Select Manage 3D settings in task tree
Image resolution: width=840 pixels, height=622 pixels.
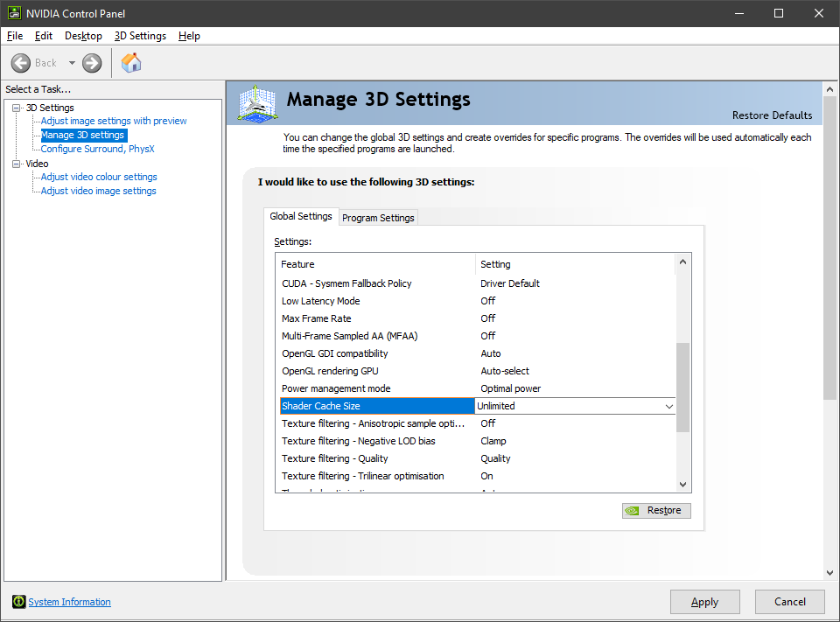pyautogui.click(x=82, y=135)
